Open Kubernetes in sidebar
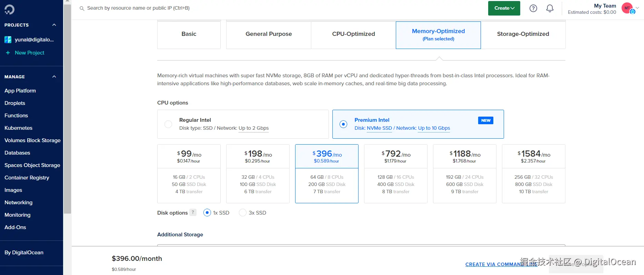The width and height of the screenshot is (644, 275). (x=18, y=128)
